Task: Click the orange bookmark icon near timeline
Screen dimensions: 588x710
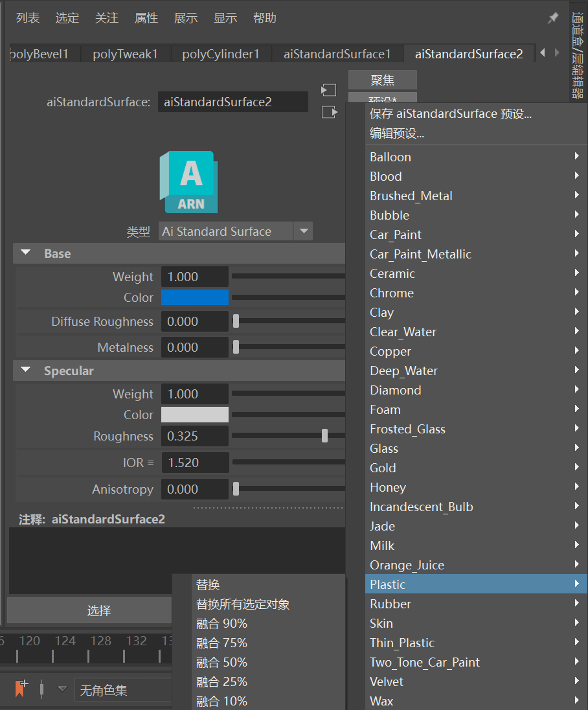Action: pyautogui.click(x=21, y=688)
